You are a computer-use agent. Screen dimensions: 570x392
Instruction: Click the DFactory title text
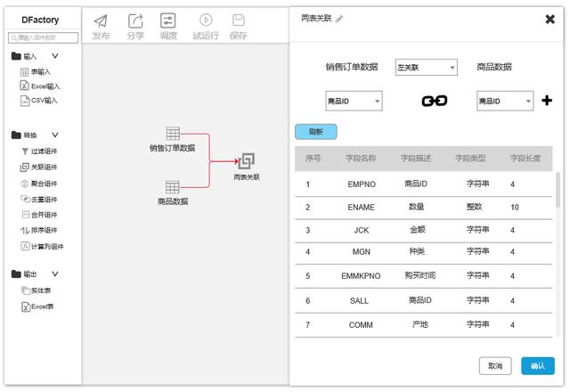coord(40,20)
